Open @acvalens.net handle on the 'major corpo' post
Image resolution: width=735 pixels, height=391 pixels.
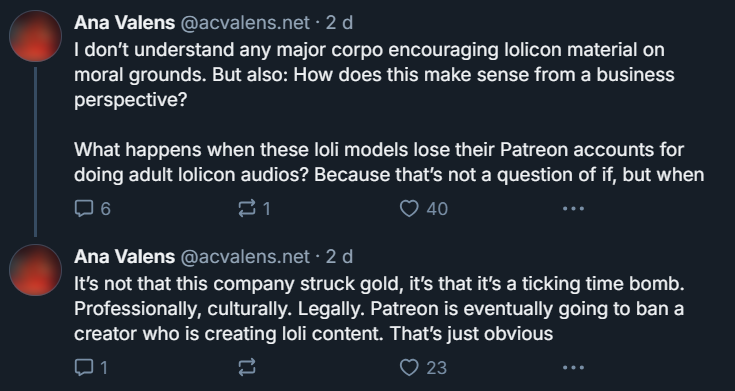(245, 23)
